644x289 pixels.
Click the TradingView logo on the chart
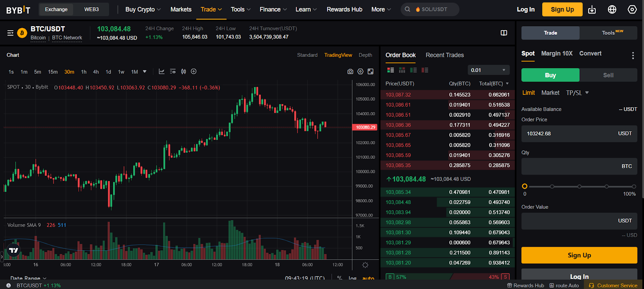[x=14, y=250]
